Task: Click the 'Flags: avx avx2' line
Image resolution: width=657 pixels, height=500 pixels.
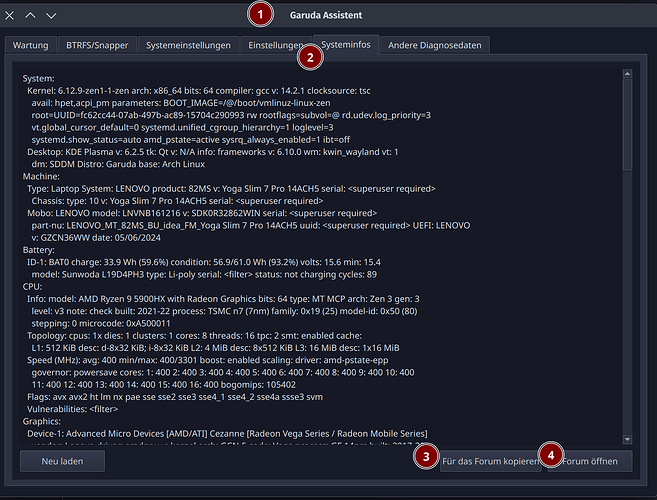Action: (175, 397)
